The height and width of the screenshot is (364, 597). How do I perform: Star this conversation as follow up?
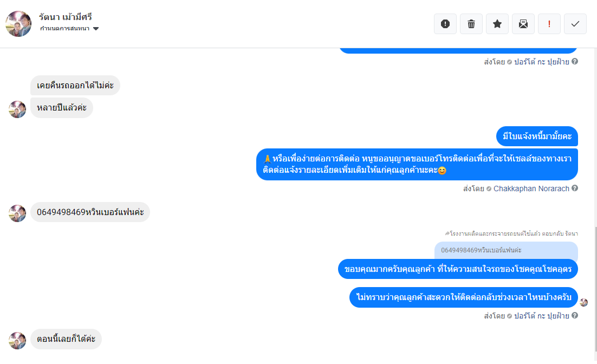click(x=497, y=24)
